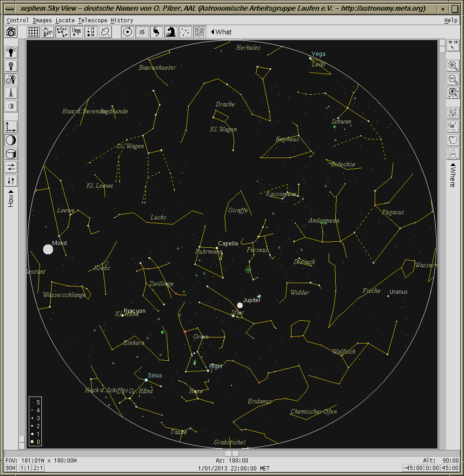Click the zoom out magnifier

pos(453,79)
